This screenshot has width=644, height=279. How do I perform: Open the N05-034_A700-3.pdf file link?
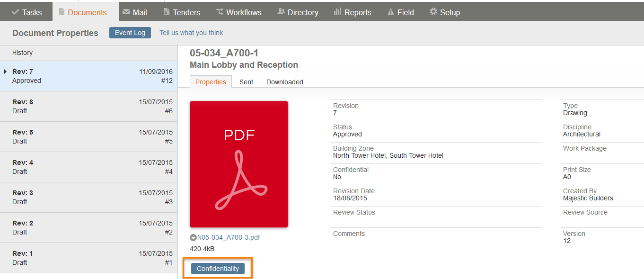(229, 238)
